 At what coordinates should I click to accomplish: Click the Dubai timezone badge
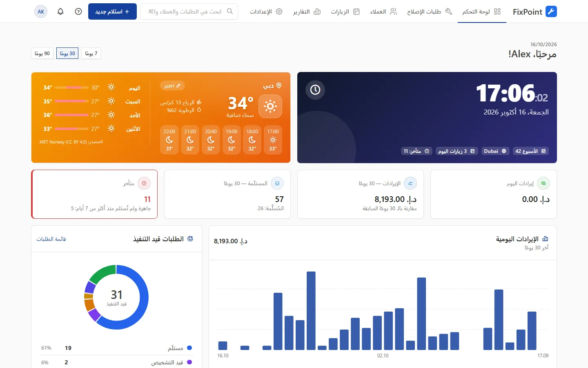coord(495,151)
